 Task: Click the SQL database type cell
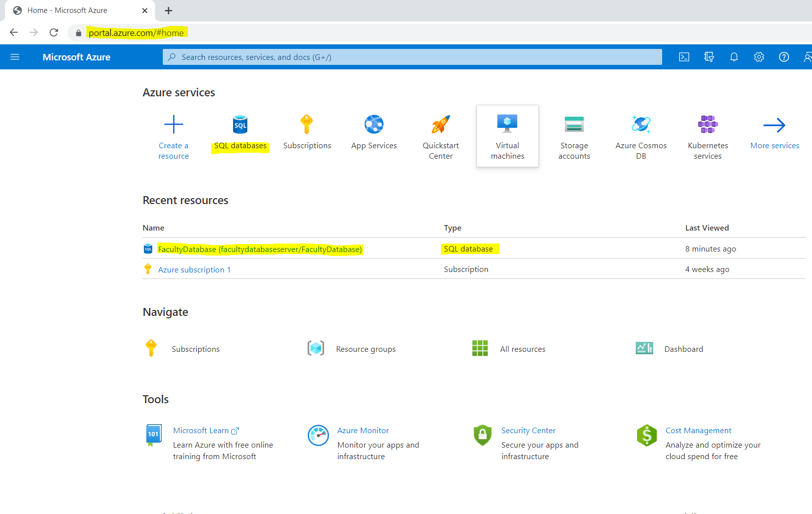tap(468, 249)
